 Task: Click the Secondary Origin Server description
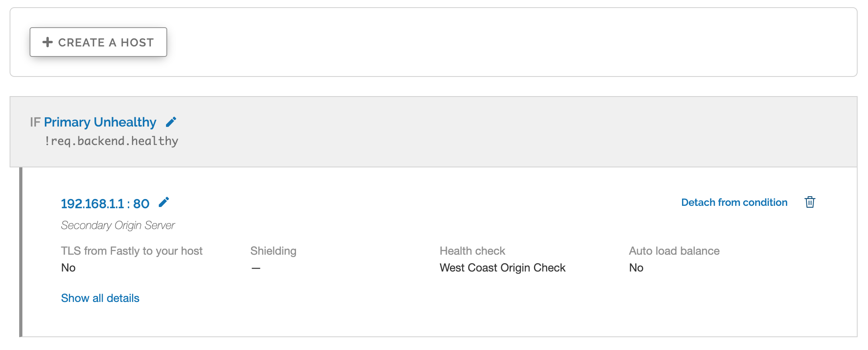tap(118, 225)
